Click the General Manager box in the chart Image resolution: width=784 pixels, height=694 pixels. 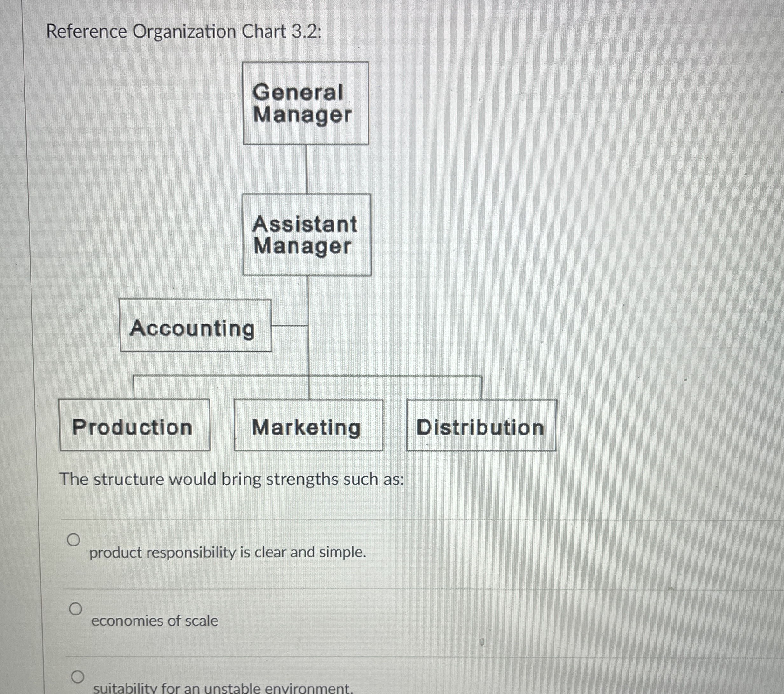(x=306, y=103)
